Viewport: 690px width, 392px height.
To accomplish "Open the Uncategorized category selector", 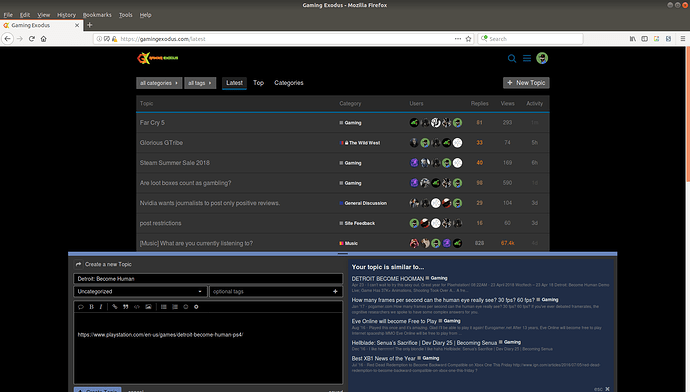I will (x=140, y=291).
